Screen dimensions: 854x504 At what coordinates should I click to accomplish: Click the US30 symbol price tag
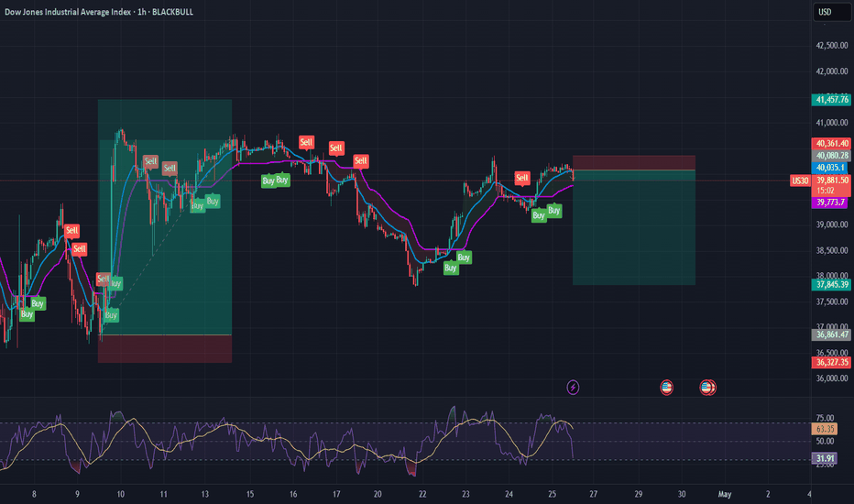click(x=800, y=181)
